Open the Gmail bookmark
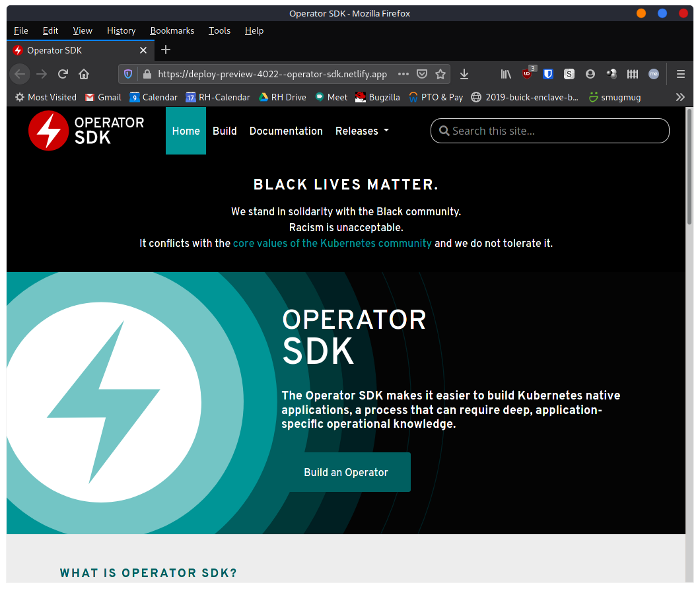700x589 pixels. [103, 97]
